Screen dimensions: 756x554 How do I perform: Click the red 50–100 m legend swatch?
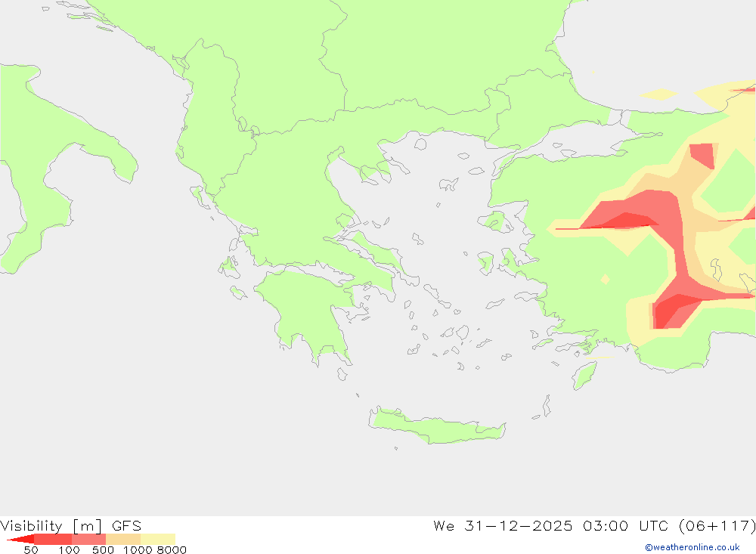(53, 539)
